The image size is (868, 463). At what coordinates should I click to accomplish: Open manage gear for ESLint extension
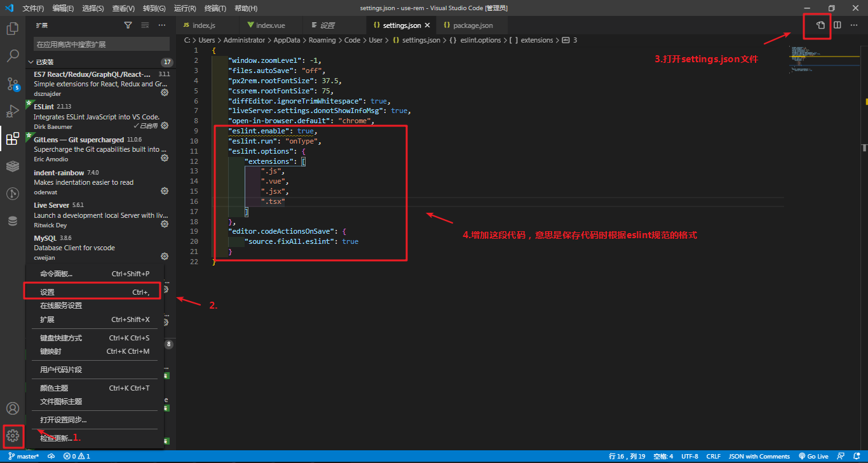pyautogui.click(x=165, y=126)
